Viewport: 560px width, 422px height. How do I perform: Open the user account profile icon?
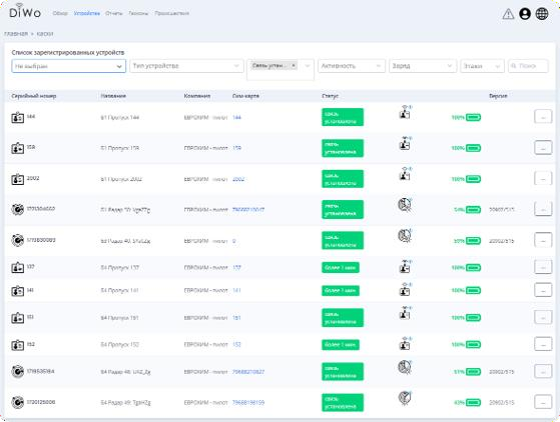[525, 14]
